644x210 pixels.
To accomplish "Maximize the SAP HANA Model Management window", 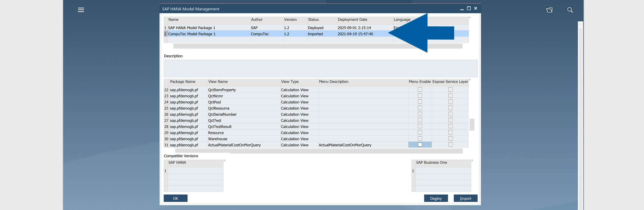I will click(x=469, y=8).
